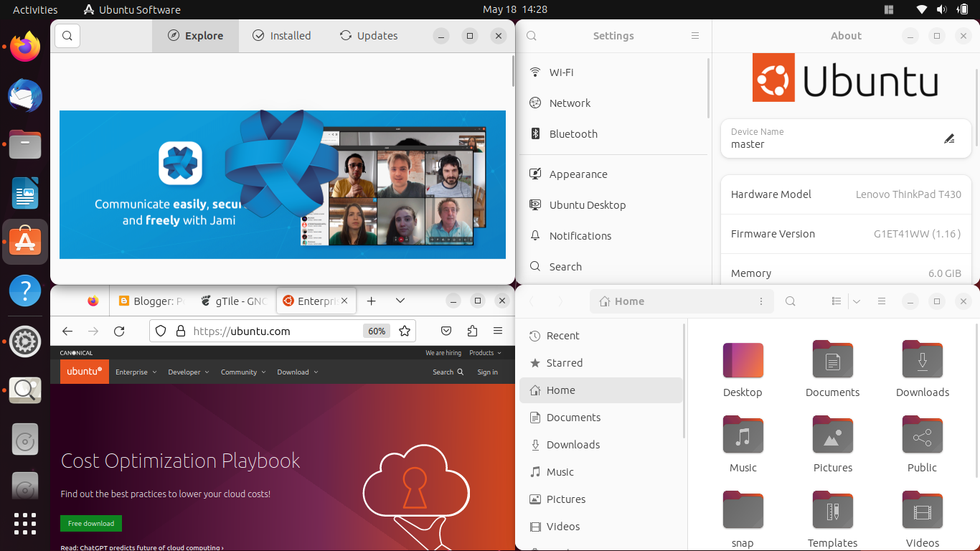Image resolution: width=980 pixels, height=551 pixels.
Task: Open LibreOffice Writer from the dock
Action: (x=25, y=194)
